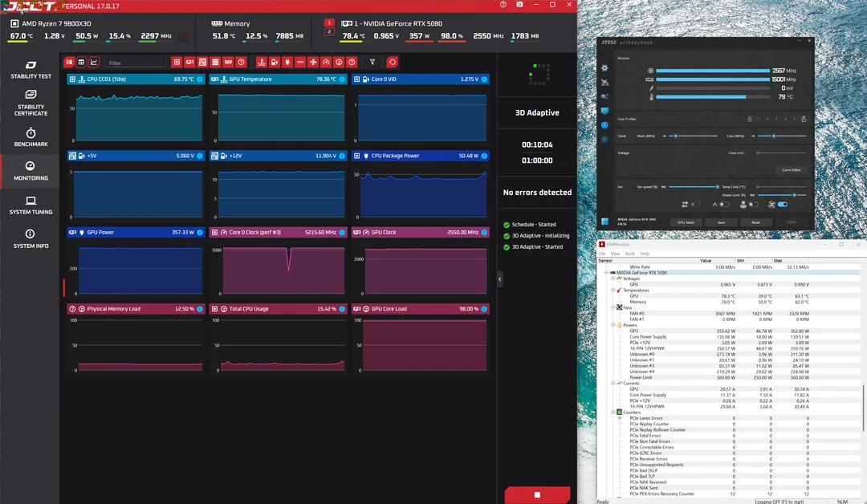Screen dimensions: 867x504
Task: Collapse Fans node in HWMonitor
Action: coord(613,307)
